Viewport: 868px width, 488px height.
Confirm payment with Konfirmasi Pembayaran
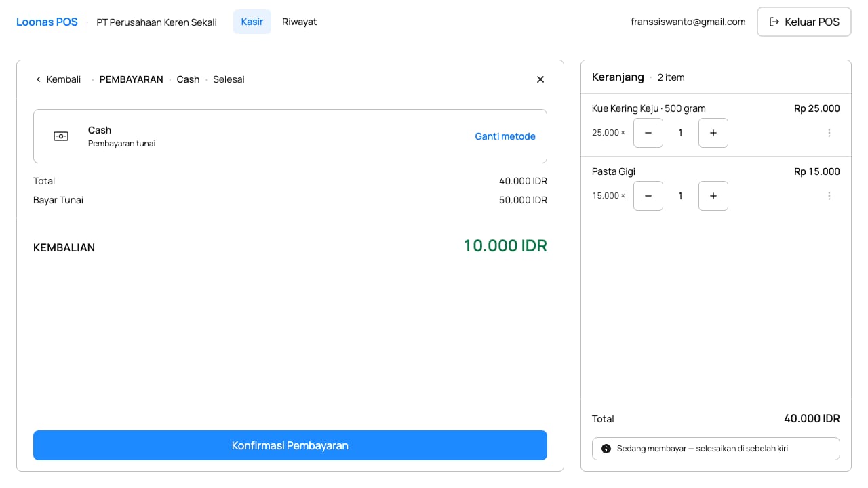click(x=290, y=445)
